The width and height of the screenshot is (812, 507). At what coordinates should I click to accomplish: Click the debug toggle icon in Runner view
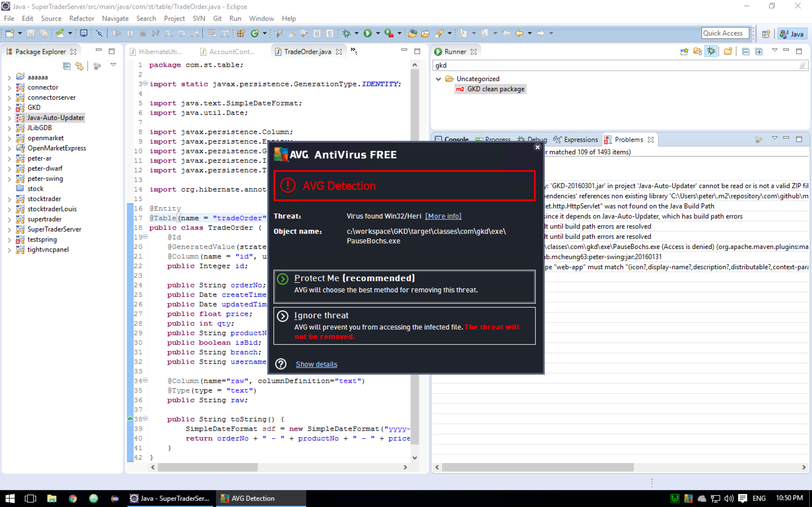711,51
